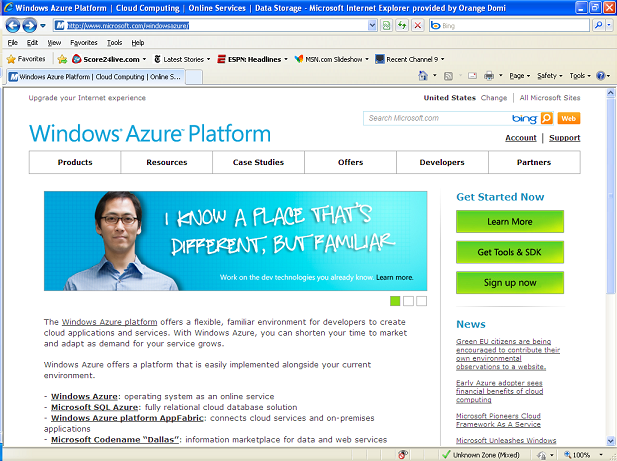617x461 pixels.
Task: Open the View menu
Action: (x=54, y=42)
